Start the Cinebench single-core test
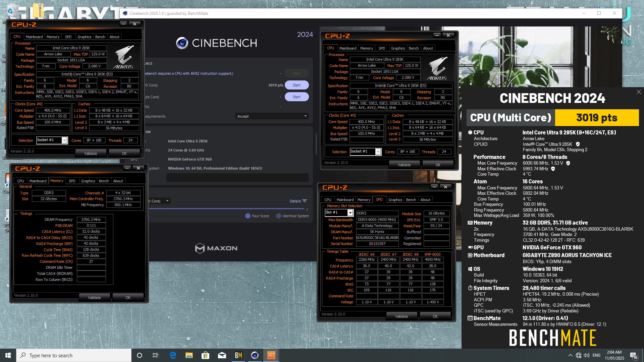This screenshot has width=644, height=362. click(x=297, y=97)
